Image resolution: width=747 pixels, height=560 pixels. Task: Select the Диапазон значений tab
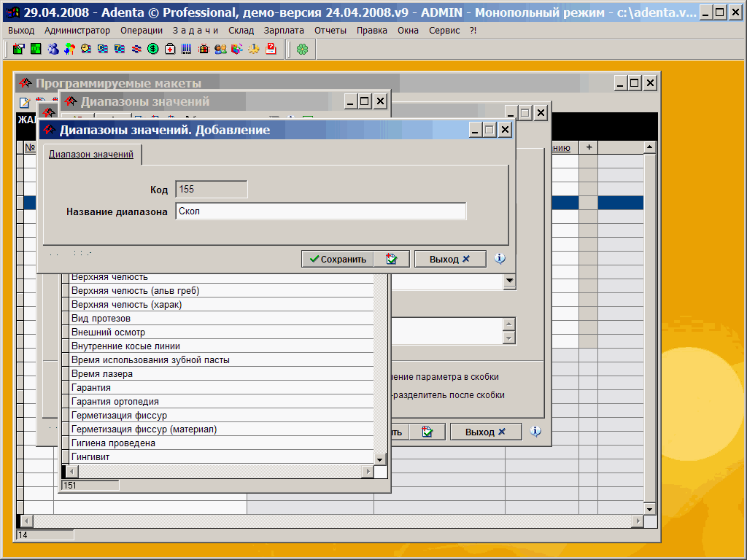coord(91,155)
